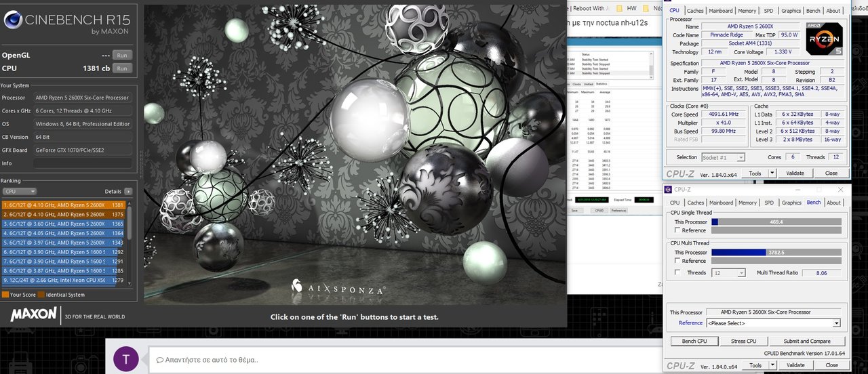Enable Reference checkbox under CPU Multi Thread
Viewport: 868px width, 374px height.
tap(677, 261)
